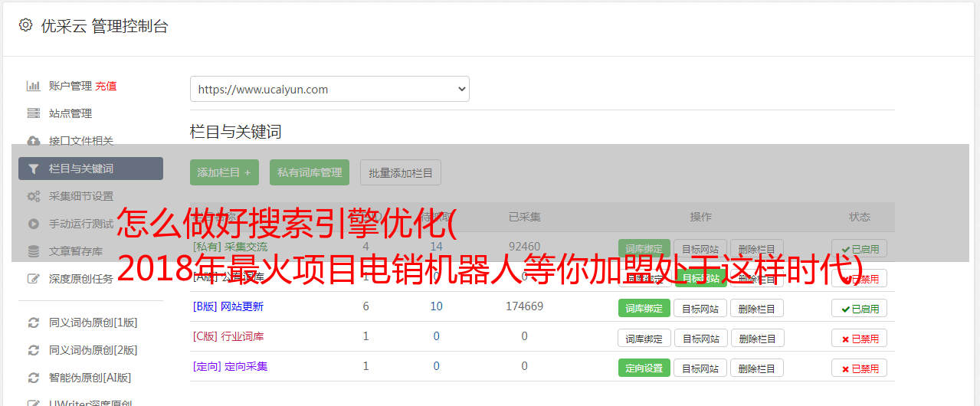Click 目标网站 in the 网站更新 row
This screenshot has width=980, height=406.
tap(700, 308)
